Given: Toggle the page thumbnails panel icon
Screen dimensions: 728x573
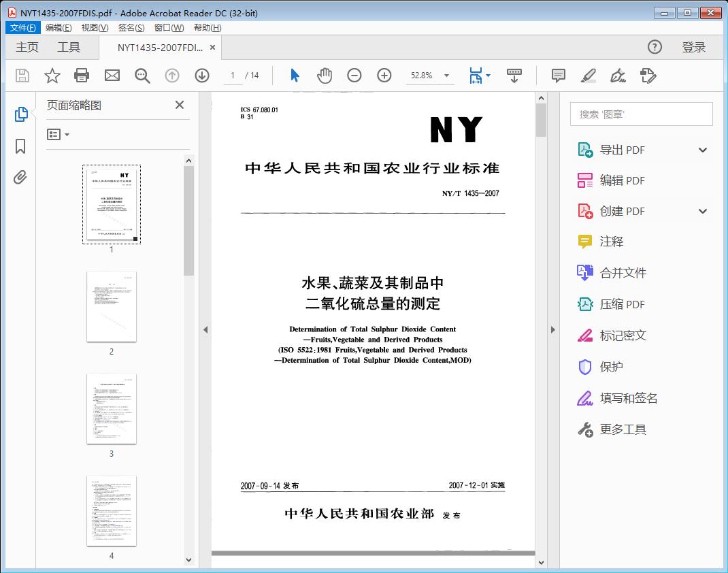Looking at the screenshot, I should pos(20,114).
